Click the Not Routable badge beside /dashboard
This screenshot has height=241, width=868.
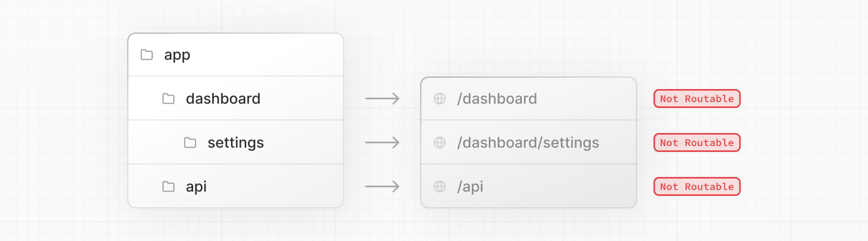pos(697,99)
